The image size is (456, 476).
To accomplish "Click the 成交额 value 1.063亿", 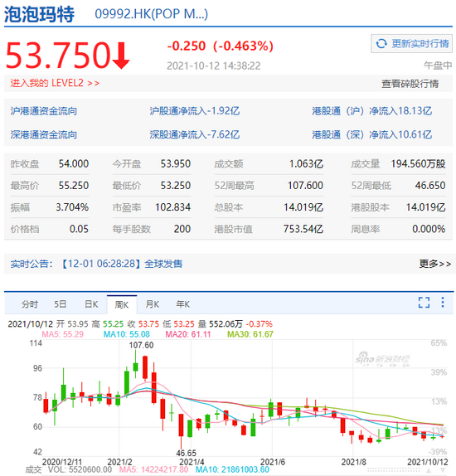I will (306, 164).
